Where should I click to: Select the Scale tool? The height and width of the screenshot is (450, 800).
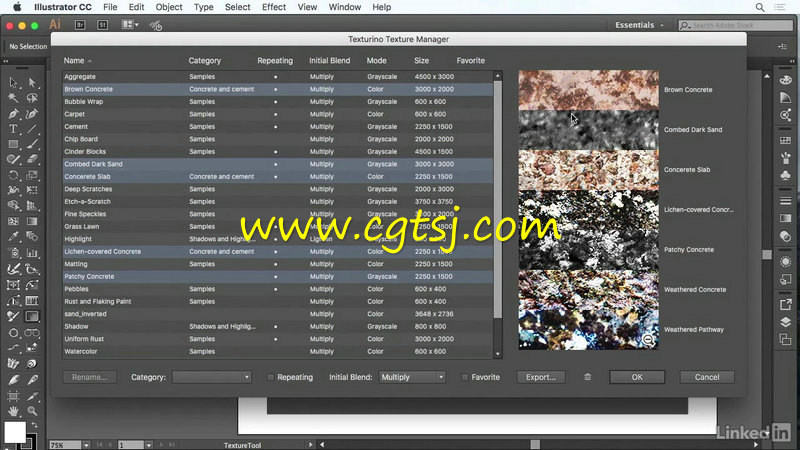click(x=32, y=176)
